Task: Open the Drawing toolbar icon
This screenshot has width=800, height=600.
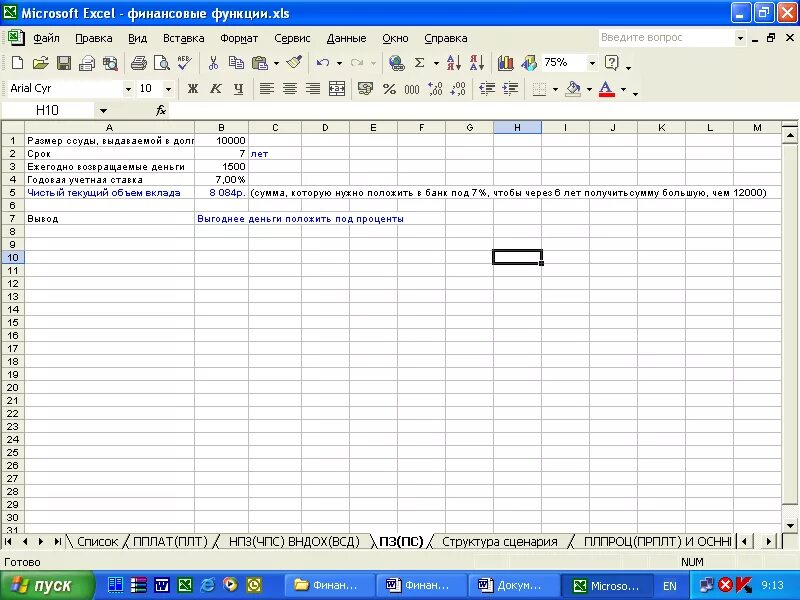Action: point(529,63)
